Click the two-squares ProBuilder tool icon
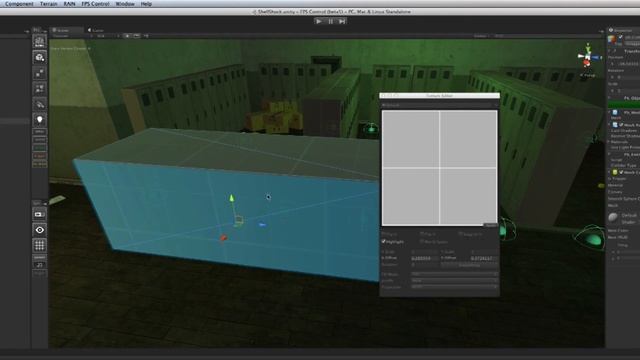 click(x=40, y=73)
